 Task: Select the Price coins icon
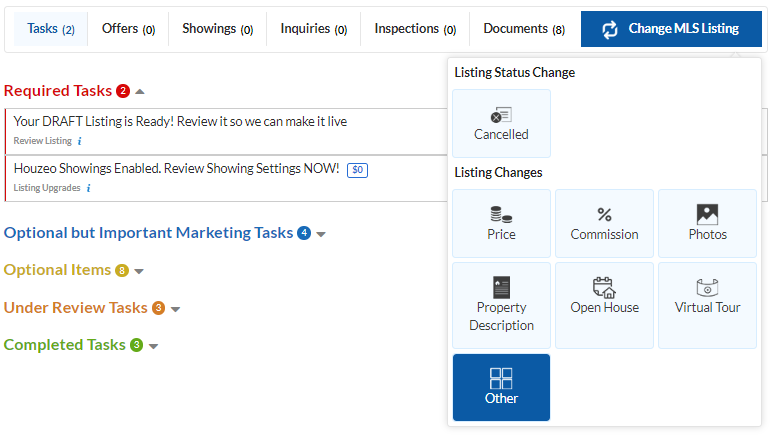click(x=501, y=214)
